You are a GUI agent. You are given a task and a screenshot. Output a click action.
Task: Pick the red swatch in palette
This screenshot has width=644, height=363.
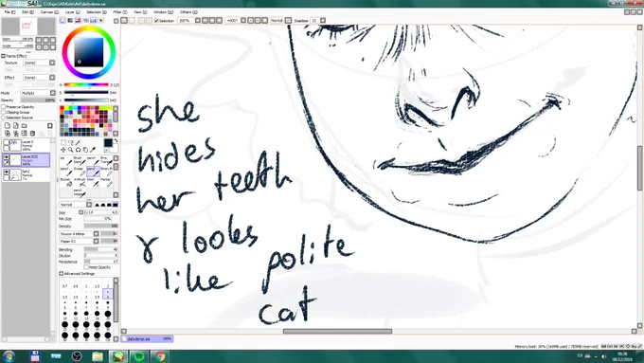click(63, 109)
